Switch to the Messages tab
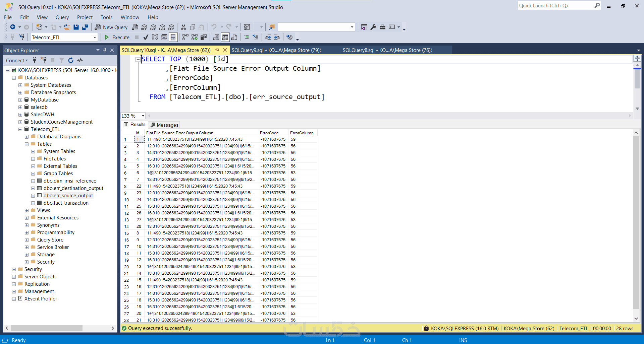 point(164,125)
